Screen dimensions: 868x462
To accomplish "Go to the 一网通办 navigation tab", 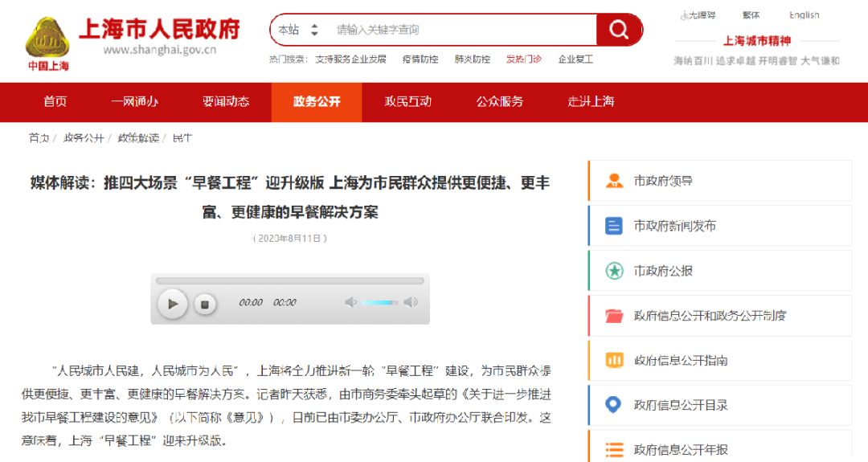I will point(134,101).
